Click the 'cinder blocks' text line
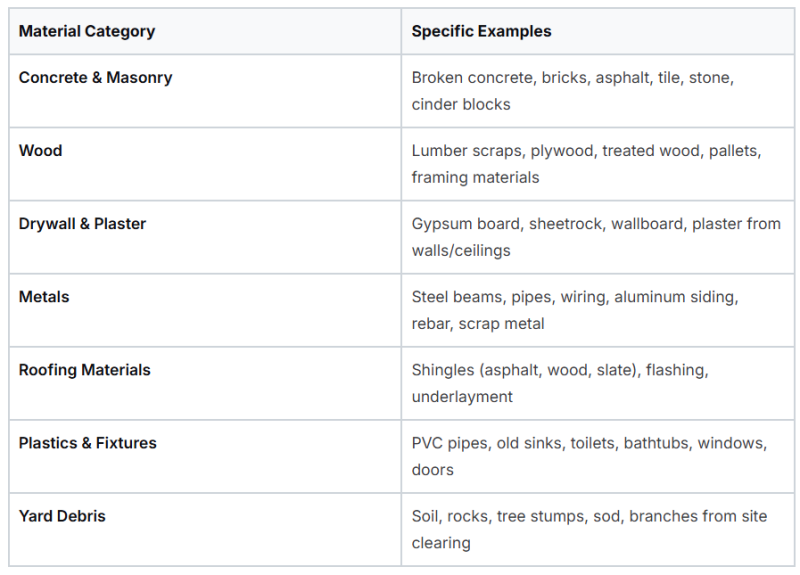This screenshot has width=800, height=575. point(461,105)
